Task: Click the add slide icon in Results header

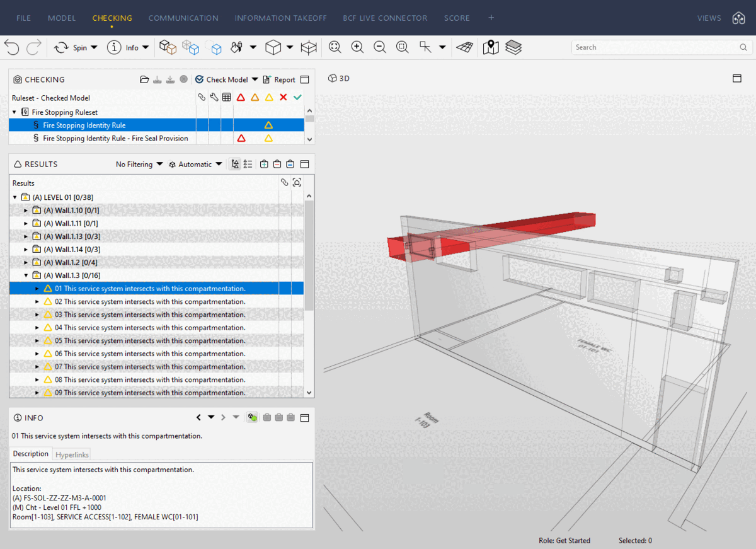Action: click(x=264, y=165)
